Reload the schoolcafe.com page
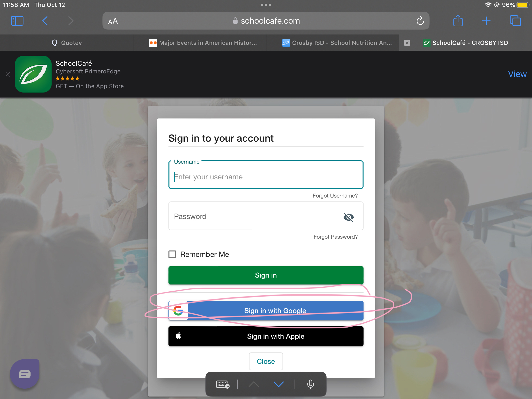 pyautogui.click(x=420, y=21)
